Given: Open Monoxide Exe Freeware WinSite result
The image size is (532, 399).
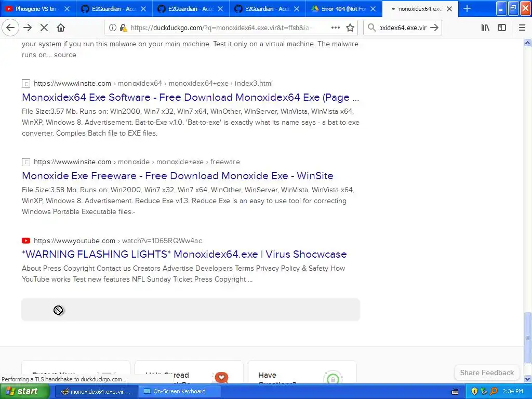Looking at the screenshot, I should [x=178, y=176].
